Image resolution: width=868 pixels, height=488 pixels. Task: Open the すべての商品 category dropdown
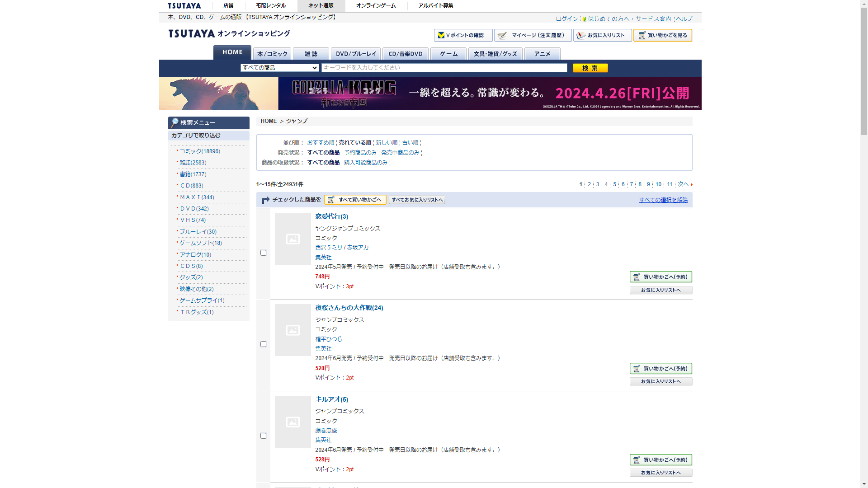[279, 68]
